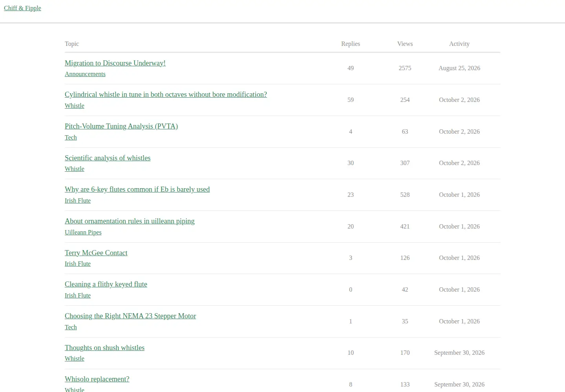This screenshot has width=565, height=392.
Task: Click the view count 133
Action: [x=405, y=385]
